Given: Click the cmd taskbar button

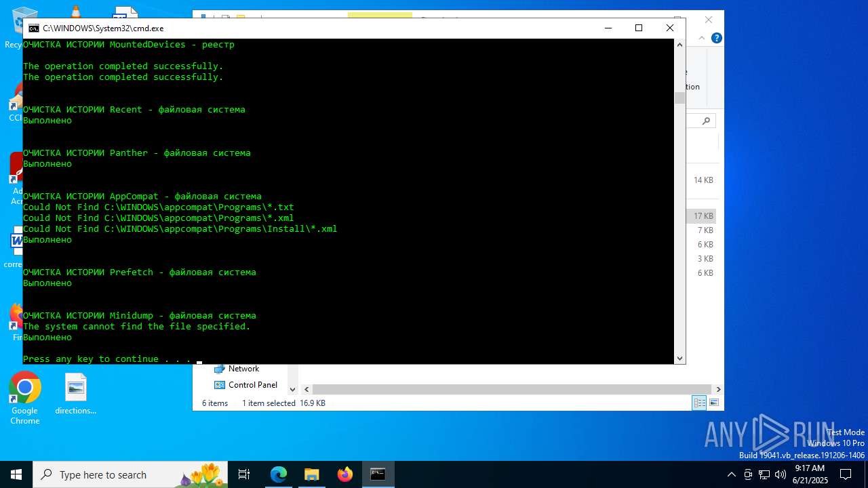Looking at the screenshot, I should [x=378, y=474].
